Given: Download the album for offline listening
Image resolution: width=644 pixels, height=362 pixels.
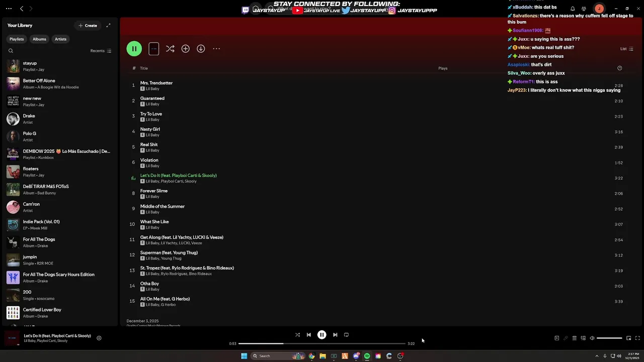Looking at the screenshot, I should (x=201, y=49).
